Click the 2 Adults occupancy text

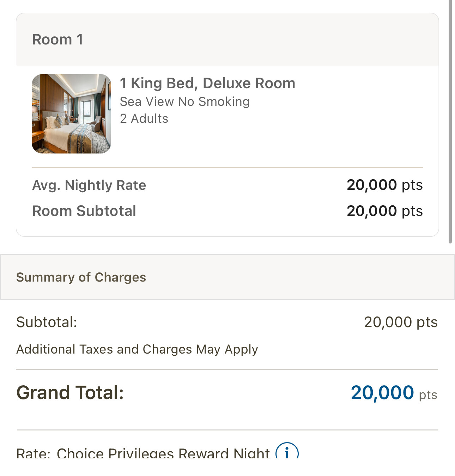pyautogui.click(x=144, y=119)
